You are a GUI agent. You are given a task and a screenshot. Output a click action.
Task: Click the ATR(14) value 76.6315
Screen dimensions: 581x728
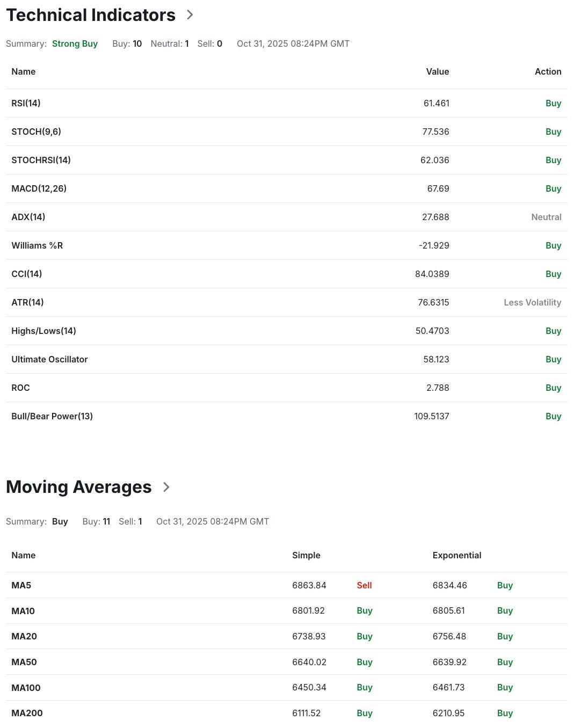pyautogui.click(x=433, y=302)
